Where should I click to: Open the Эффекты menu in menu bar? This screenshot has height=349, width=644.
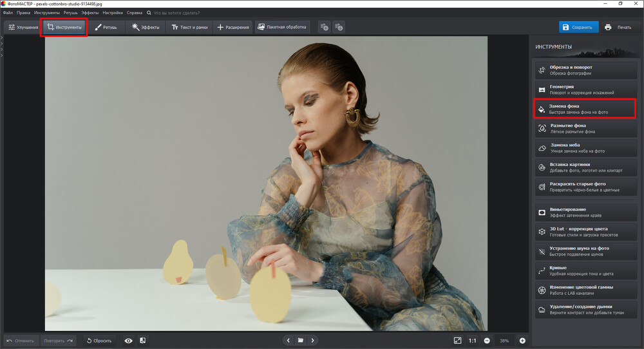pos(90,12)
